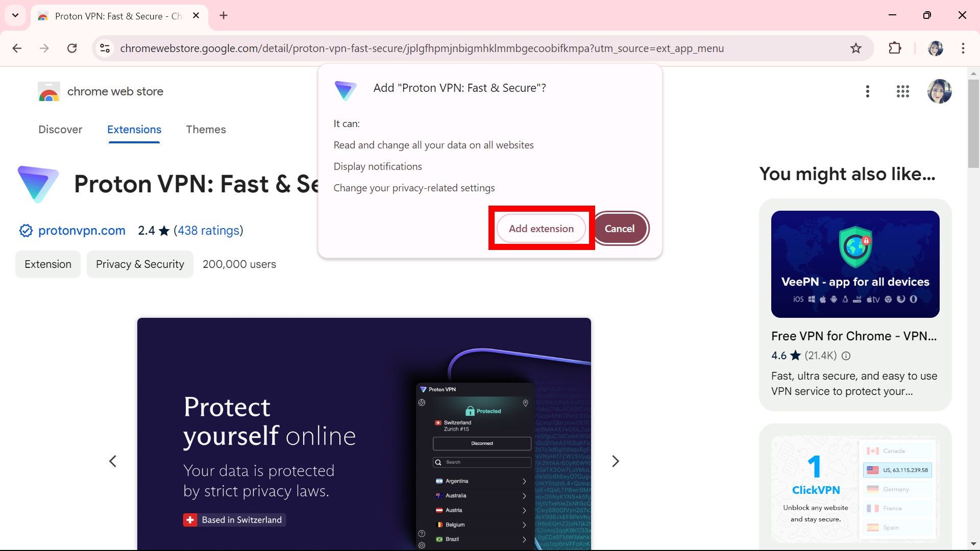Screen dimensions: 980x551
Task: Click the verified shield icon next to protonvpn.com
Action: pyautogui.click(x=25, y=231)
